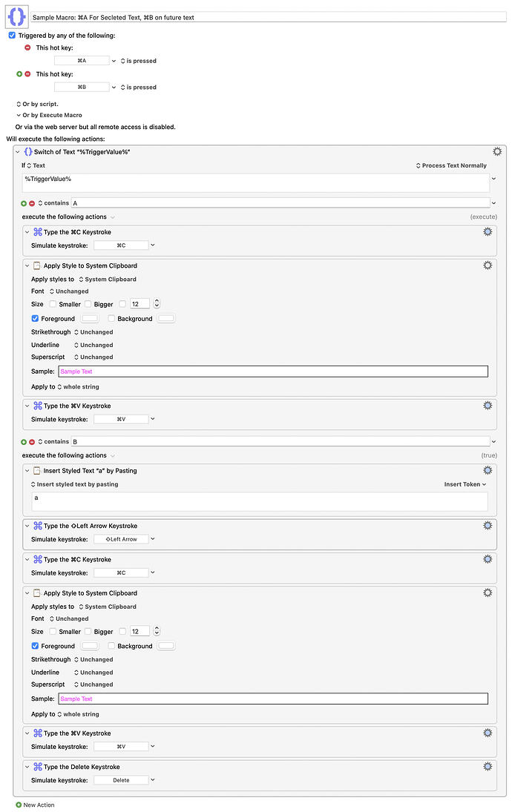The width and height of the screenshot is (512, 812).
Task: Open gear menu for Insert Styled Text action
Action: (488, 470)
